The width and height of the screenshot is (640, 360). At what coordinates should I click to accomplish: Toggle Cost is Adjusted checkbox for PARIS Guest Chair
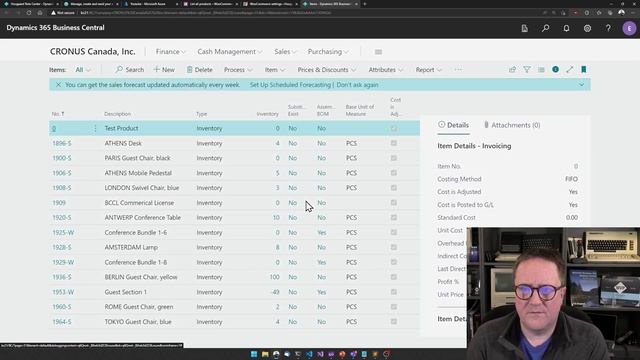(x=393, y=158)
